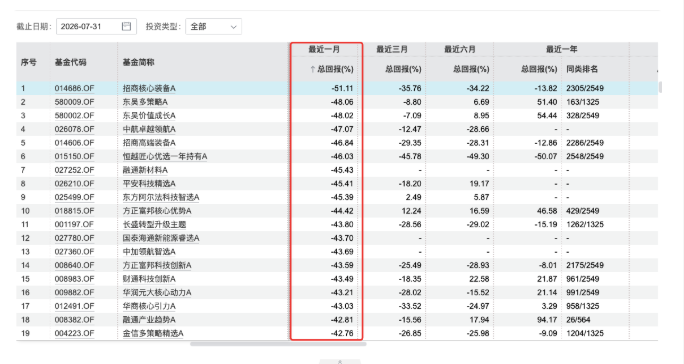Open fund name 中加领航智选A

coord(149,252)
